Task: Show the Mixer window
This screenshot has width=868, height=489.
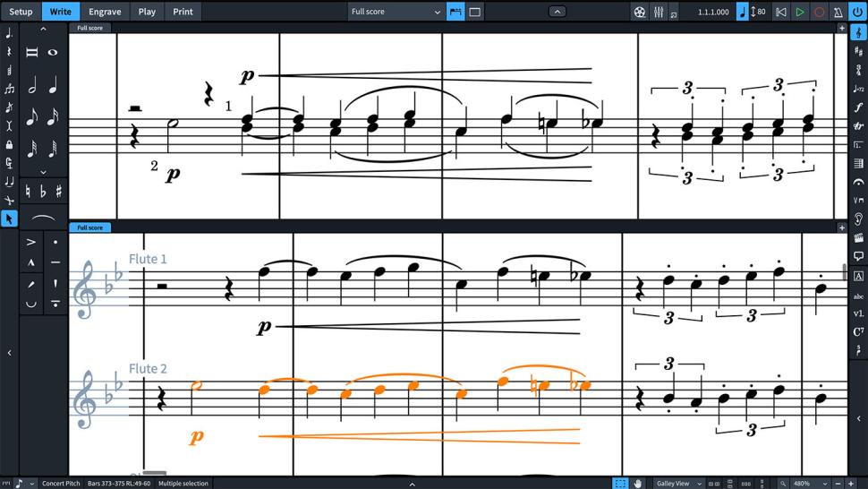Action: coord(659,12)
